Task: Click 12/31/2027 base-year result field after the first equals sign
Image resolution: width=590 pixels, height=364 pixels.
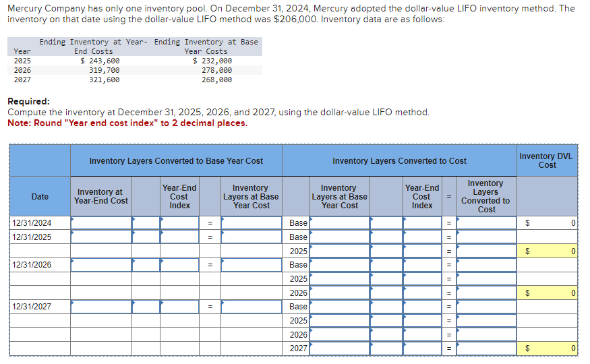Action: point(252,307)
